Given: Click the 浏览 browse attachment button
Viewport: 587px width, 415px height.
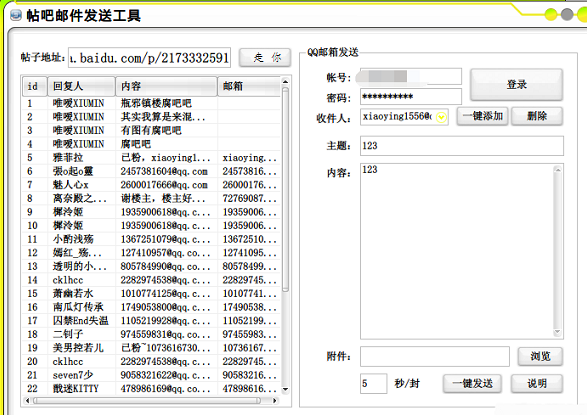Looking at the screenshot, I should point(540,356).
